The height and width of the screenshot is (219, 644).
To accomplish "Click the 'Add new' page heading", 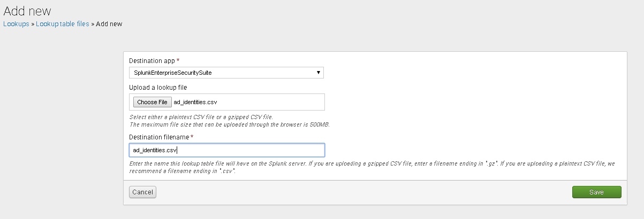I will point(27,10).
